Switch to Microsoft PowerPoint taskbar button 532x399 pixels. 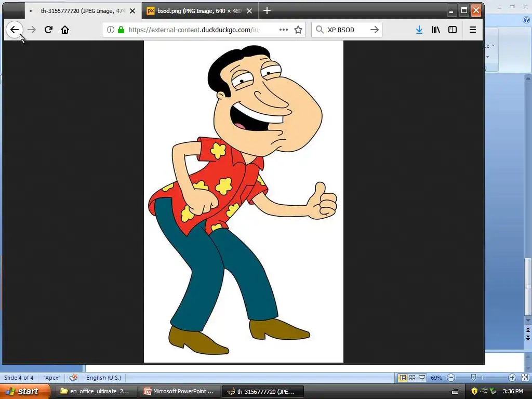pyautogui.click(x=179, y=392)
